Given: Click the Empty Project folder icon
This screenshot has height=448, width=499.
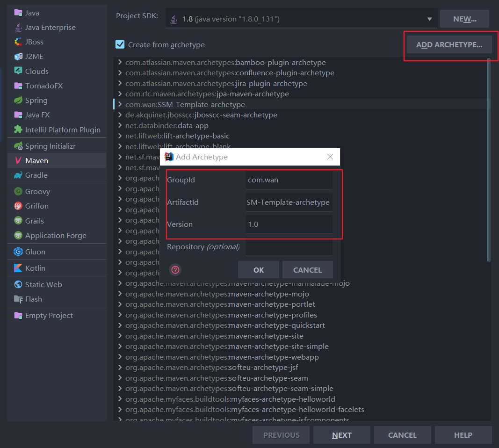Looking at the screenshot, I should 18,315.
